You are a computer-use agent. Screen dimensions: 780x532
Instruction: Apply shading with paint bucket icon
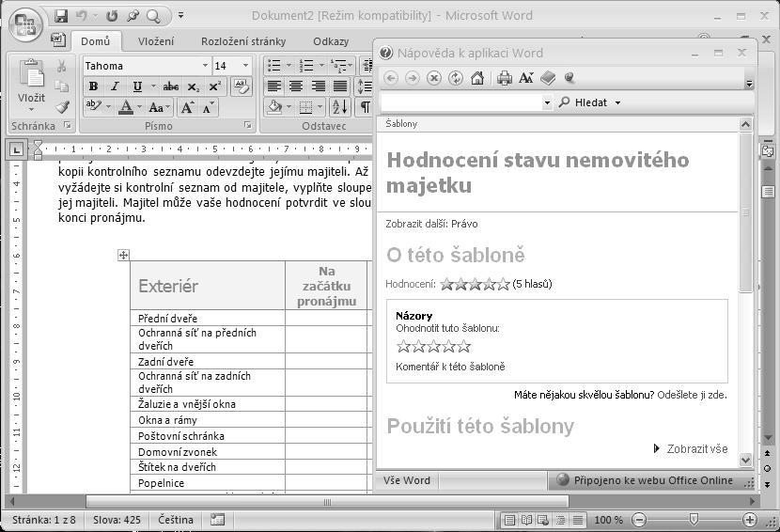274,106
